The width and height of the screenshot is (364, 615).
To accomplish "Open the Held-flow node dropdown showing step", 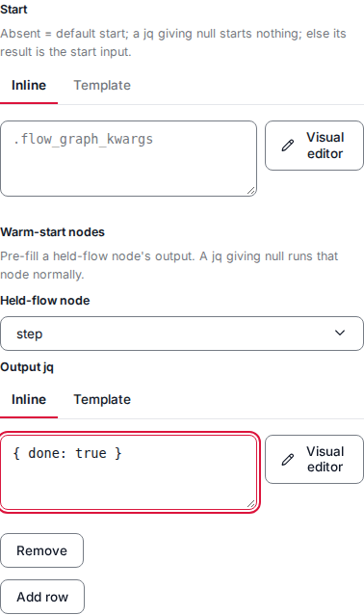I will (182, 334).
